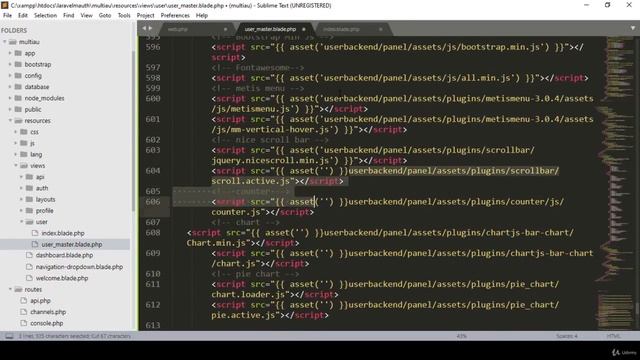The height and width of the screenshot is (360, 640).
Task: Expand the app folder arrow
Action: click(x=10, y=53)
